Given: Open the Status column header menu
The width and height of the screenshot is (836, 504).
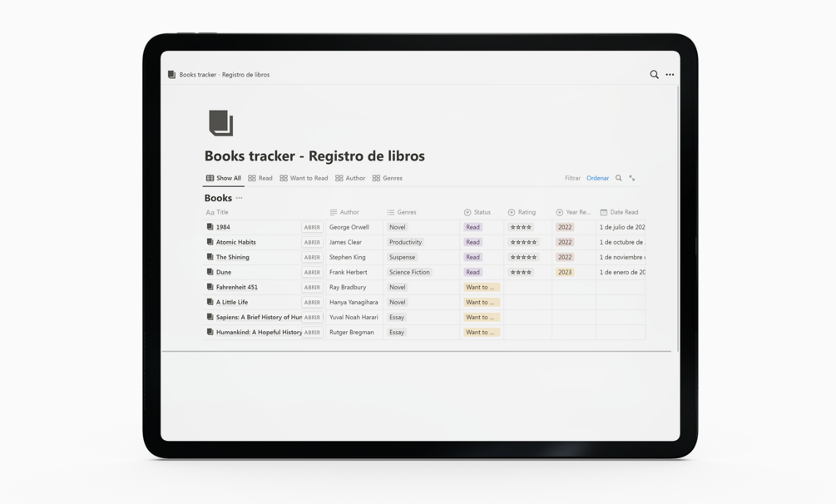Looking at the screenshot, I should tap(477, 212).
